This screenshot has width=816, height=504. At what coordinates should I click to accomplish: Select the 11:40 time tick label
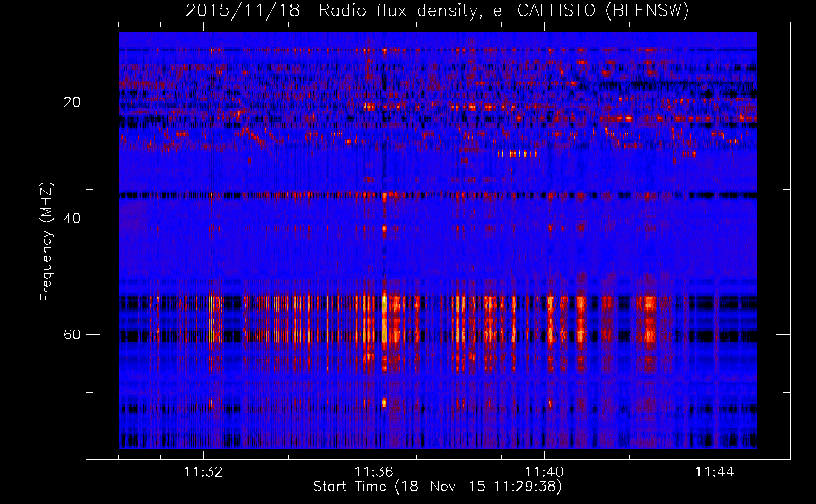(x=544, y=472)
